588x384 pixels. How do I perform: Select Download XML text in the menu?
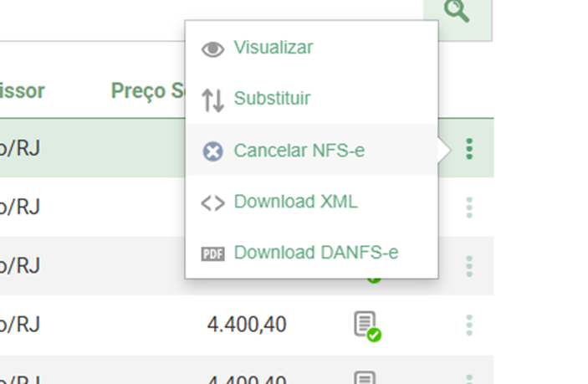(x=295, y=202)
